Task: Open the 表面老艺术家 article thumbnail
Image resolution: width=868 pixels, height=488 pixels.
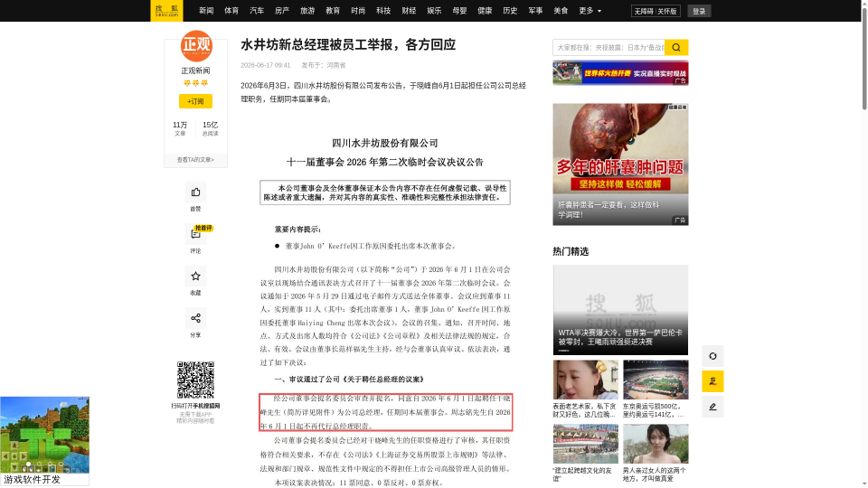Action: [585, 380]
